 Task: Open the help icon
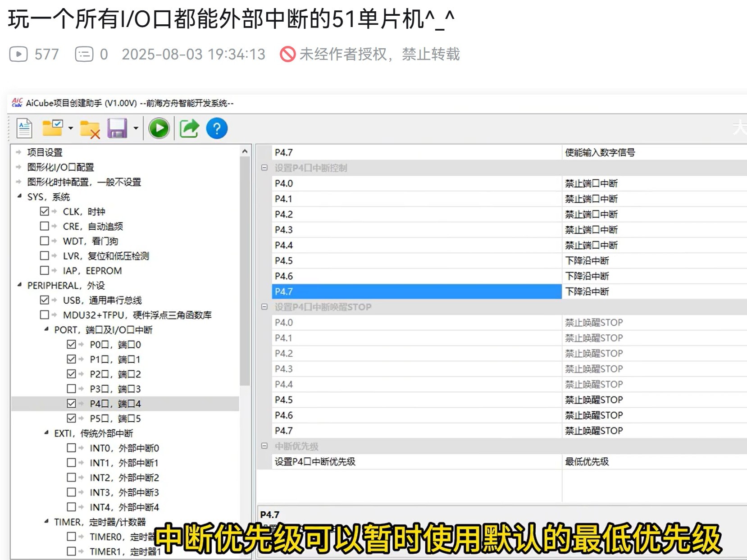[x=216, y=128]
